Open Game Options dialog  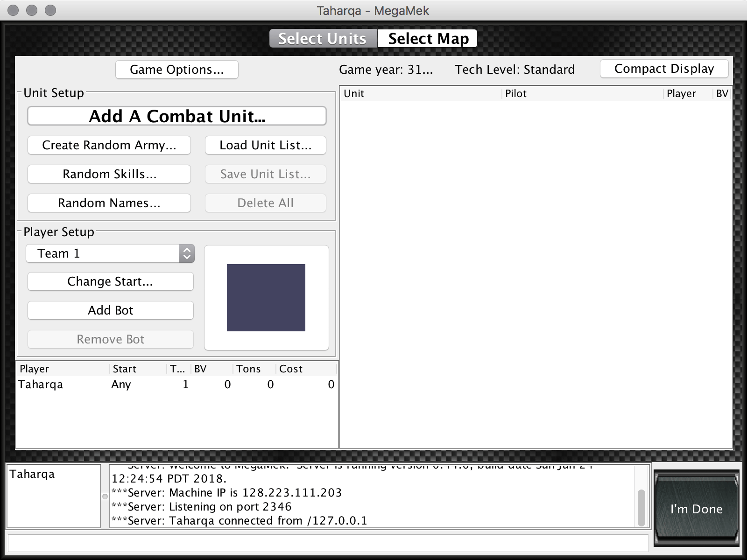point(177,70)
